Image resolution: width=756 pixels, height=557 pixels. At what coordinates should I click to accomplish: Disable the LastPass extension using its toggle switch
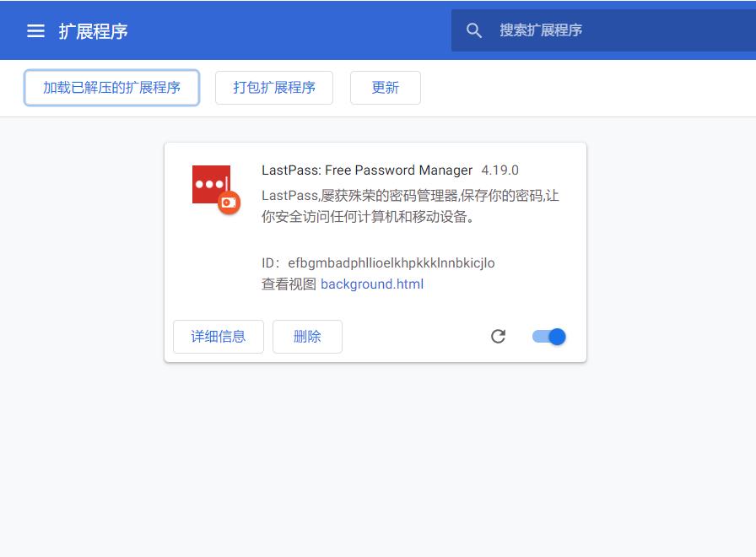[x=548, y=336]
